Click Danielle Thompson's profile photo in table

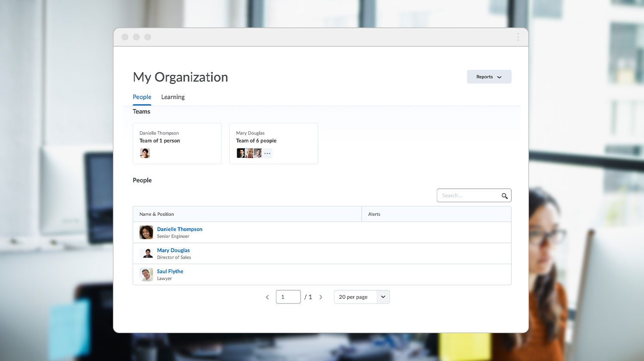[146, 232]
